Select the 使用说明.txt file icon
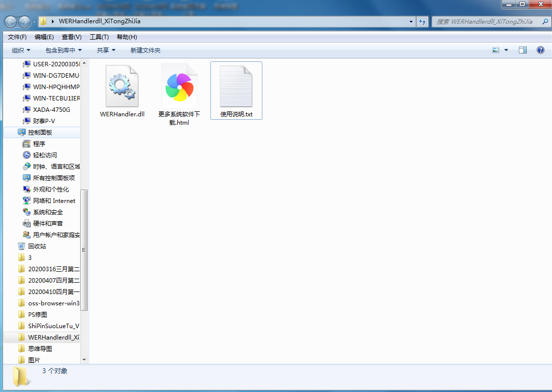Screen dimensions: 552x392 [236, 86]
